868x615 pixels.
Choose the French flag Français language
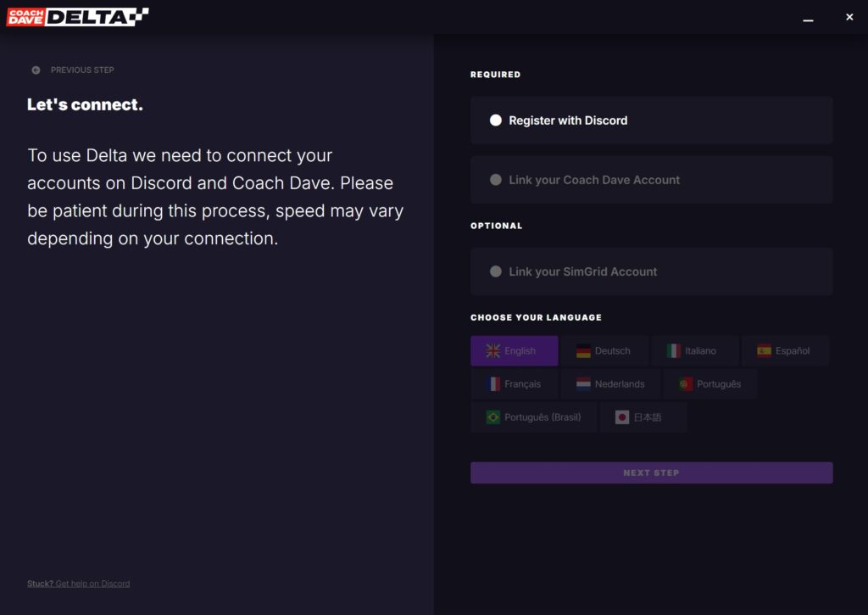pyautogui.click(x=515, y=384)
